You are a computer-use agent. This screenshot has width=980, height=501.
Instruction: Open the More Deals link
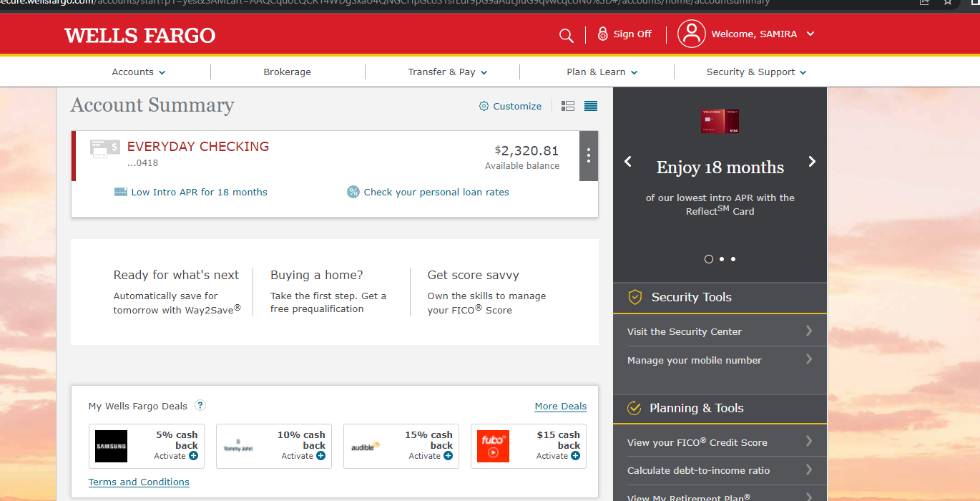click(x=561, y=406)
